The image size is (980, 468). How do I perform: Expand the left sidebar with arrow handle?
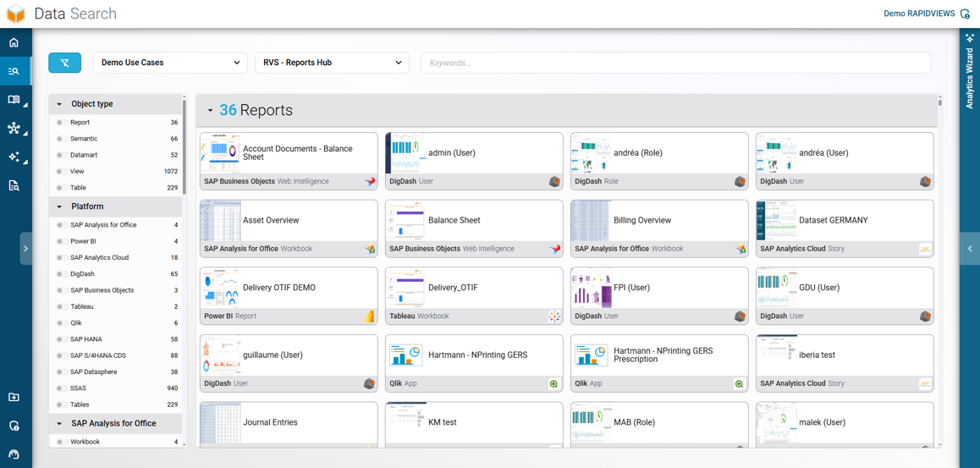point(25,249)
